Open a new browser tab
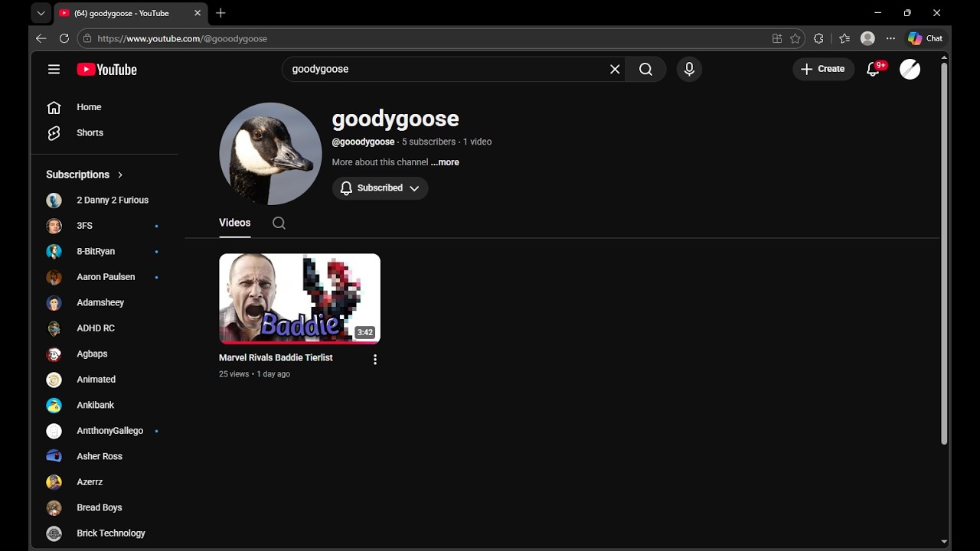Image resolution: width=980 pixels, height=551 pixels. (x=220, y=13)
